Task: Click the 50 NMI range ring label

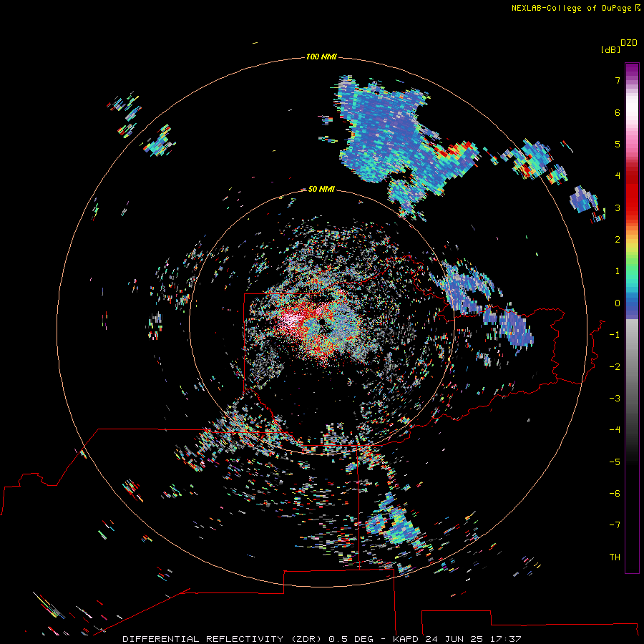Action: click(321, 189)
